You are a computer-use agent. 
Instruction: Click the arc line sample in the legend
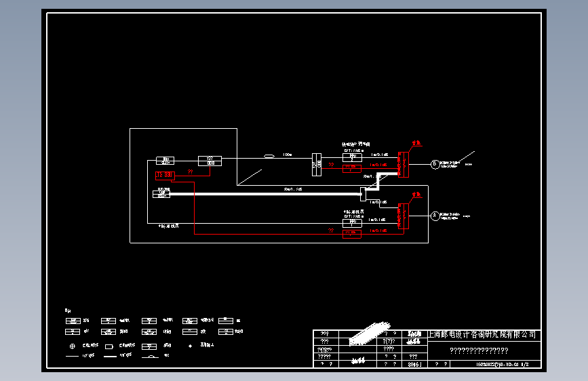[x=150, y=356]
